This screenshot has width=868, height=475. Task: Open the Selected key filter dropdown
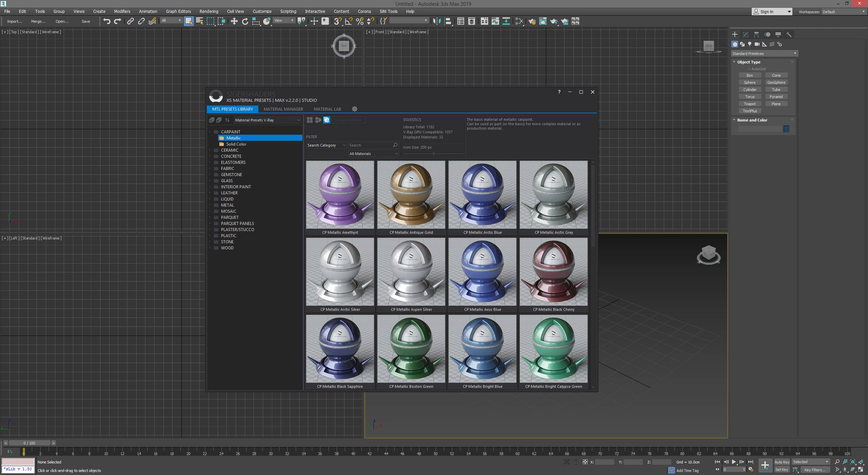pos(810,462)
